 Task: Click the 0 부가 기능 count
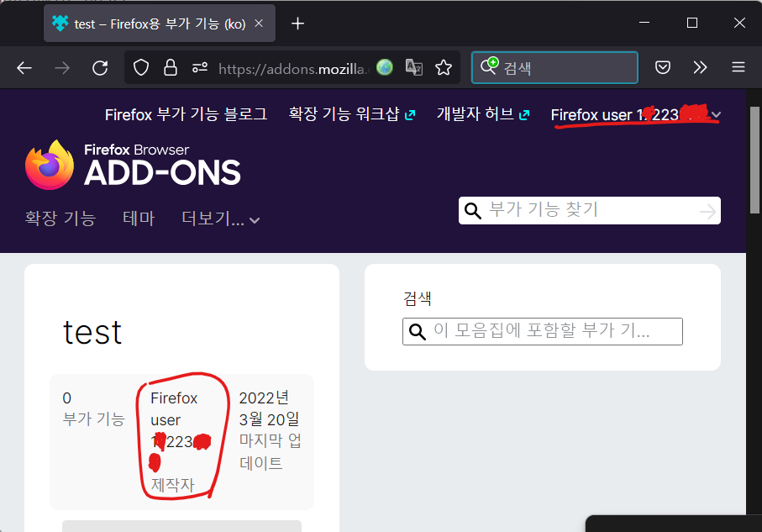94,408
